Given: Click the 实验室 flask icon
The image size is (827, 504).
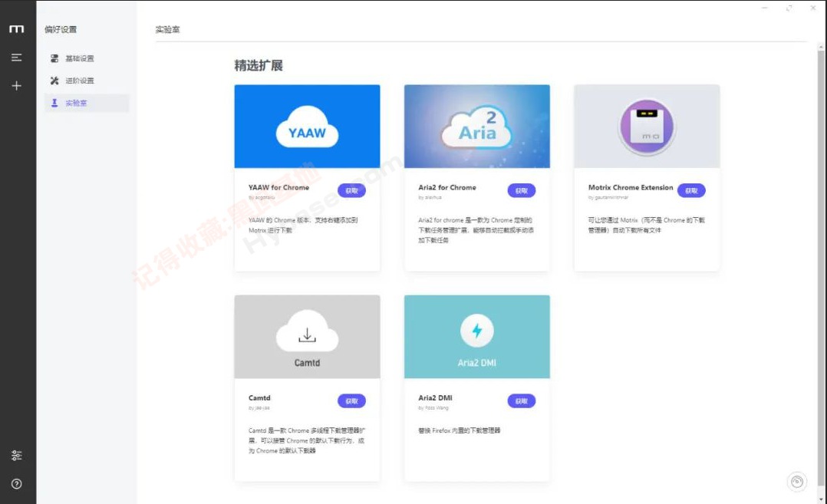Looking at the screenshot, I should point(54,103).
